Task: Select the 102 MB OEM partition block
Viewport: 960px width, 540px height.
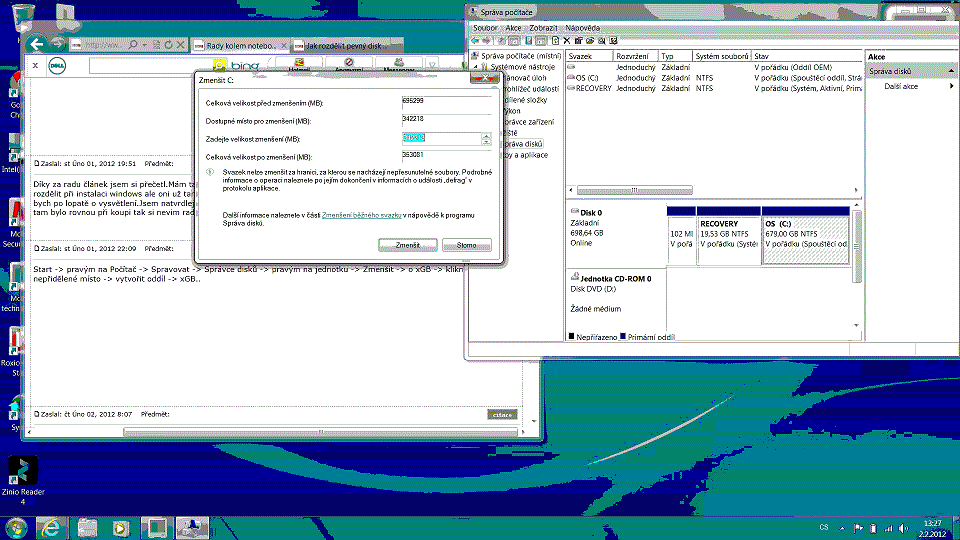Action: (x=681, y=236)
